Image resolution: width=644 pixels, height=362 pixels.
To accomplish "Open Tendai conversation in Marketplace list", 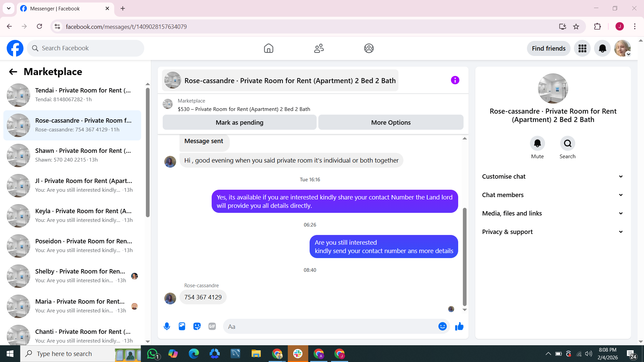I will coord(72,95).
